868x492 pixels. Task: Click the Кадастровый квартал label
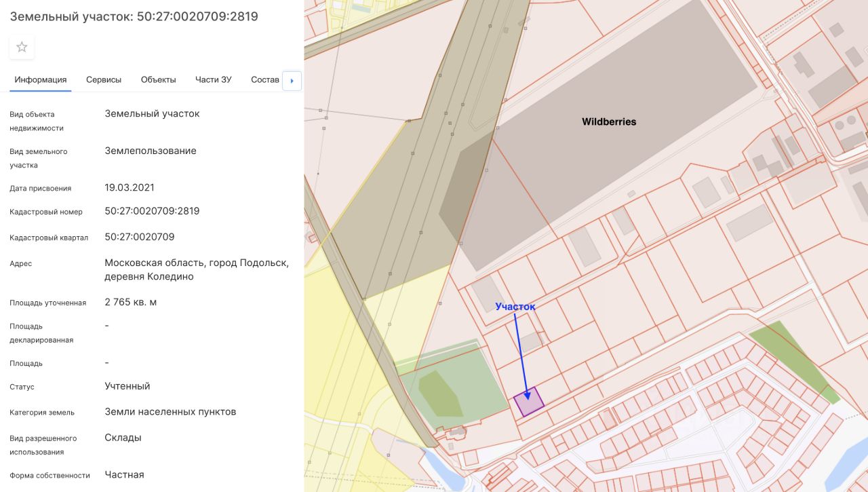coord(49,238)
